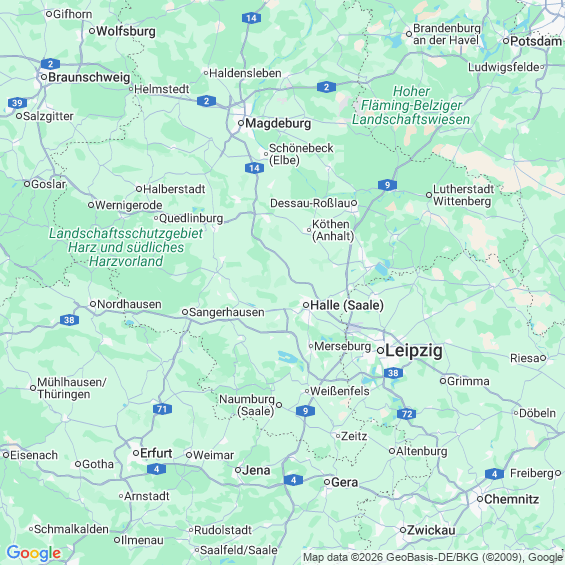Click the Braunschweig city marker
Viewport: 565px width, 565px height.
point(44,77)
